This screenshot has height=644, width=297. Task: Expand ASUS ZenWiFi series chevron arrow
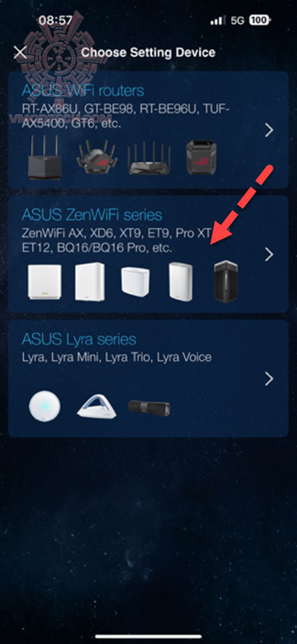(x=269, y=254)
